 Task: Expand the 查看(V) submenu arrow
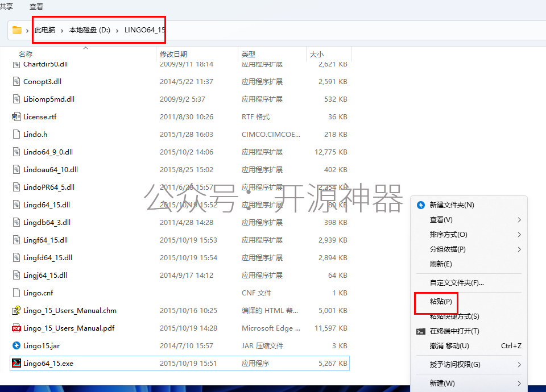point(519,220)
